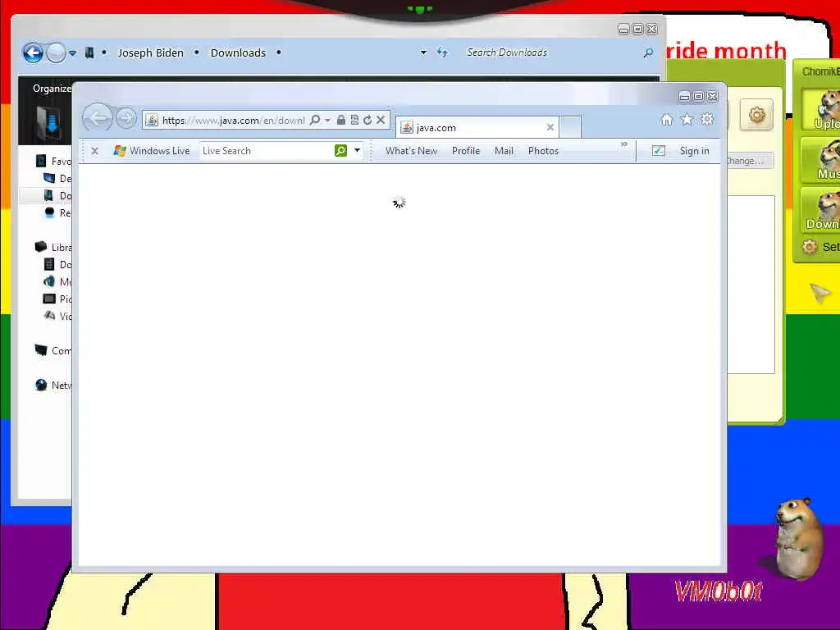Click the green Live Search button
Viewport: 840px width, 630px height.
pyautogui.click(x=340, y=151)
